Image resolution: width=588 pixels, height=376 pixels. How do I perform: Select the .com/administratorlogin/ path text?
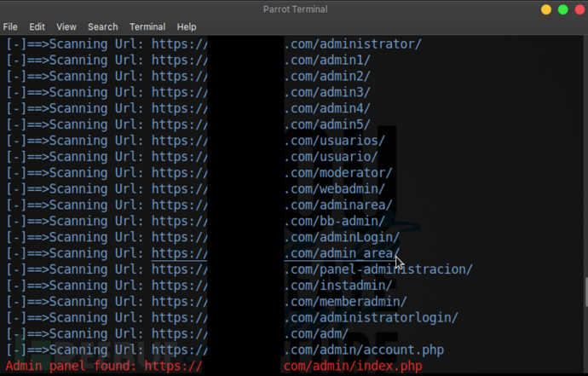[371, 318]
